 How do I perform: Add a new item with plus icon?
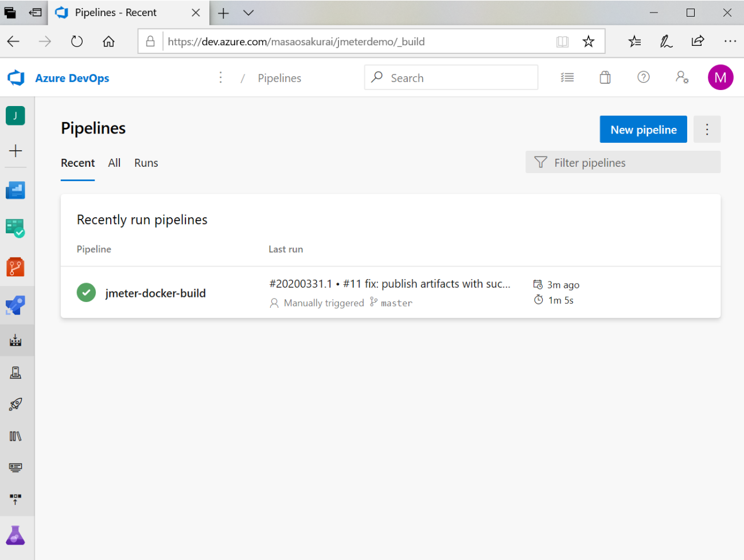click(15, 151)
